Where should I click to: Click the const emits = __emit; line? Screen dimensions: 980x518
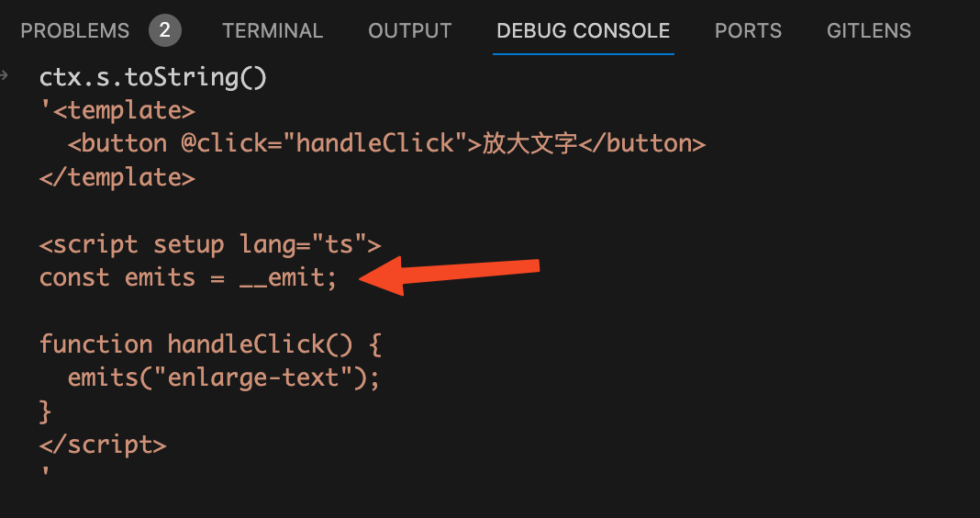[x=188, y=277]
